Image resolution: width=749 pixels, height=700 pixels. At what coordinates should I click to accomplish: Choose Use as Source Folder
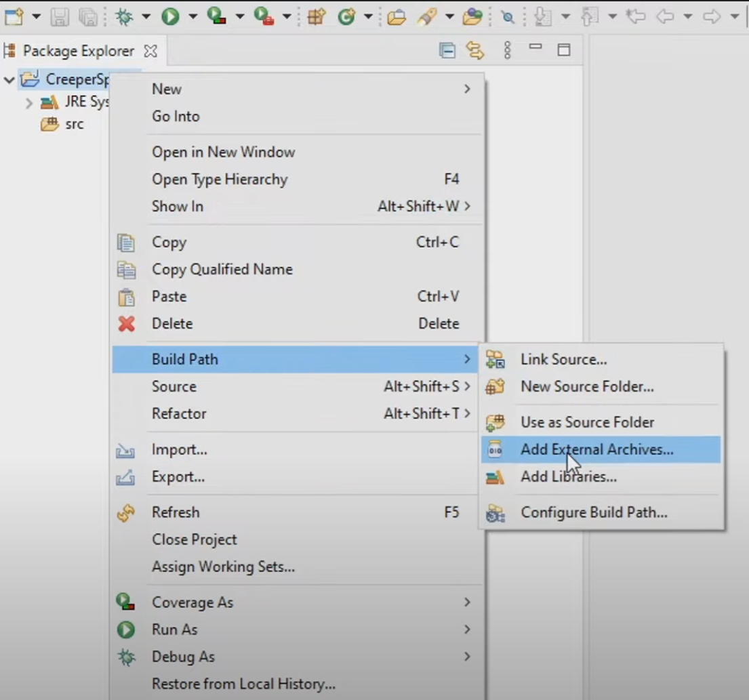pyautogui.click(x=601, y=422)
